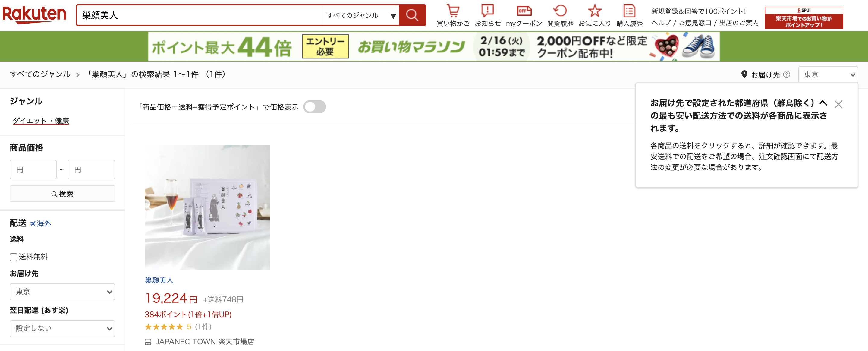Click the map pin icon by お届け先

pyautogui.click(x=744, y=74)
